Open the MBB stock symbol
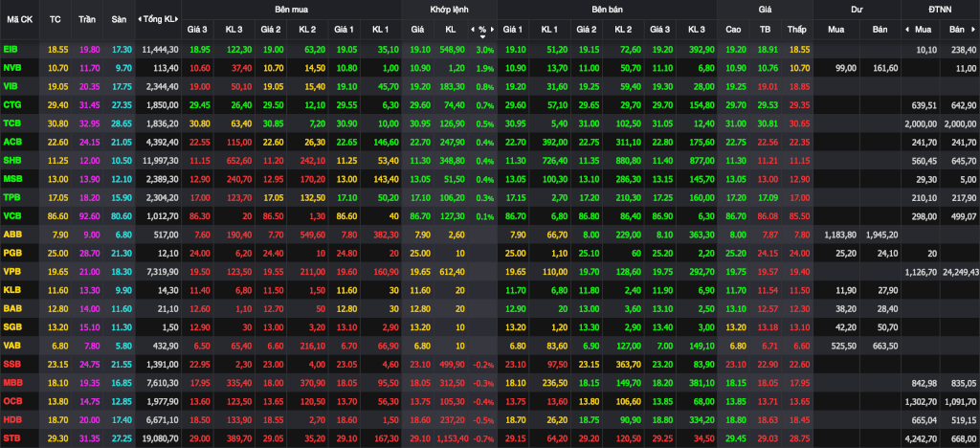Viewport: 980px width, 448px height. (11, 381)
